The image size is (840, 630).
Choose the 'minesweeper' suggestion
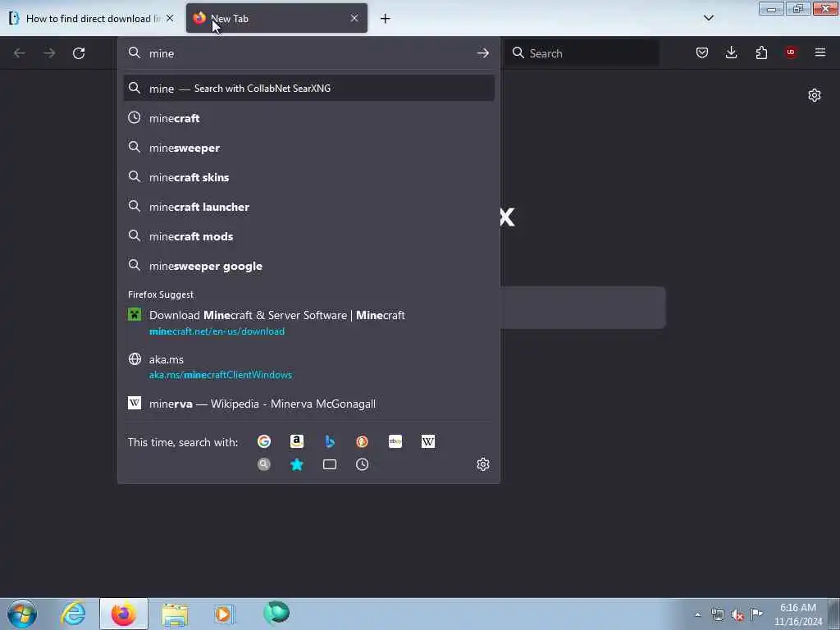[308, 148]
